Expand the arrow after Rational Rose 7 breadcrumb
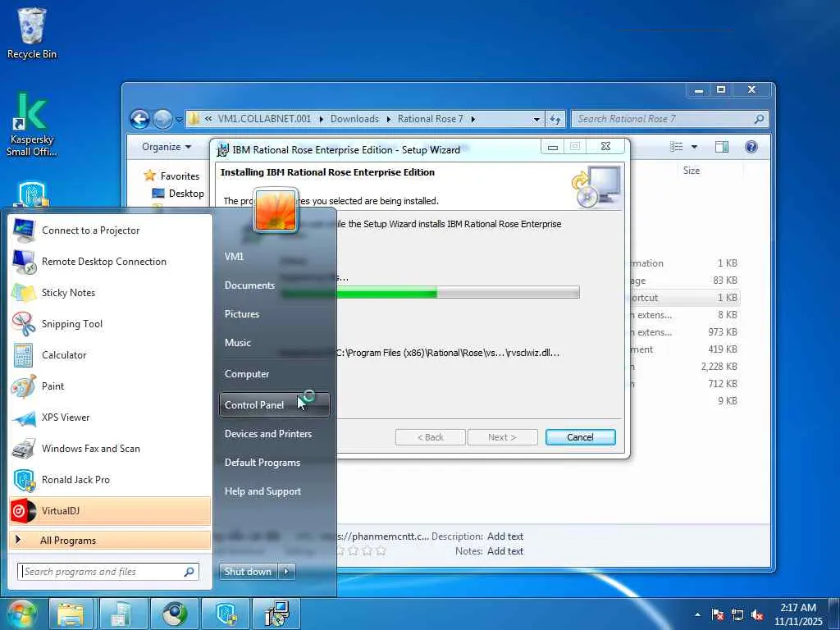The height and width of the screenshot is (630, 840). coord(473,119)
